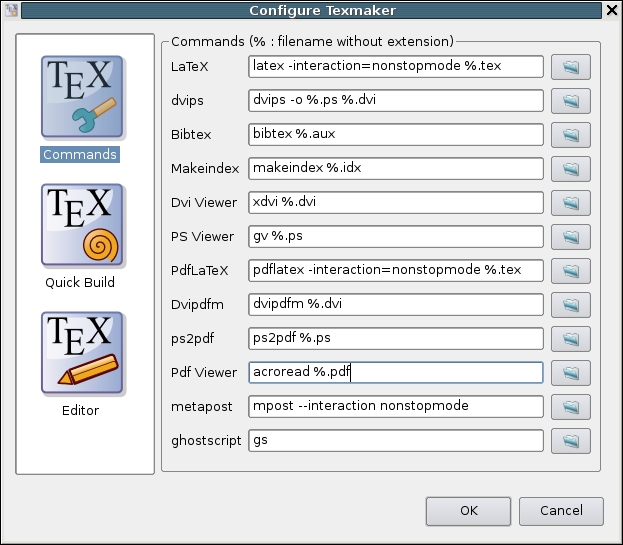Open the Quick Build settings page
The height and width of the screenshot is (545, 623).
81,224
